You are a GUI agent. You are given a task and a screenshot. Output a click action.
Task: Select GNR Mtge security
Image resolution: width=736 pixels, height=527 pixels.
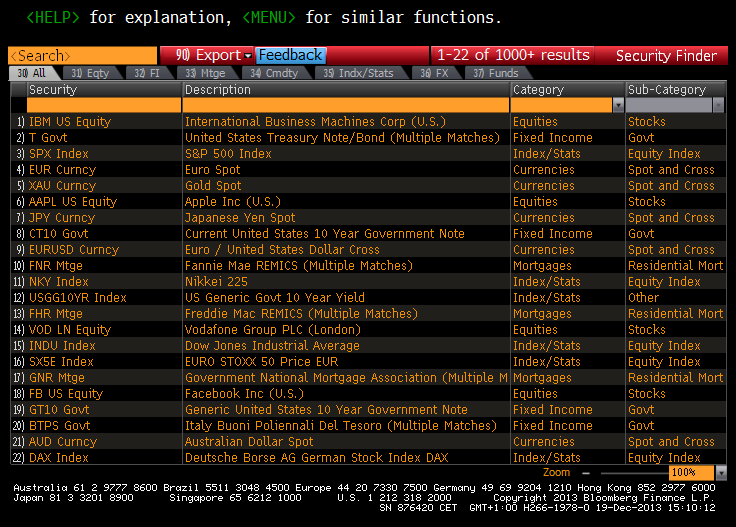pos(57,377)
